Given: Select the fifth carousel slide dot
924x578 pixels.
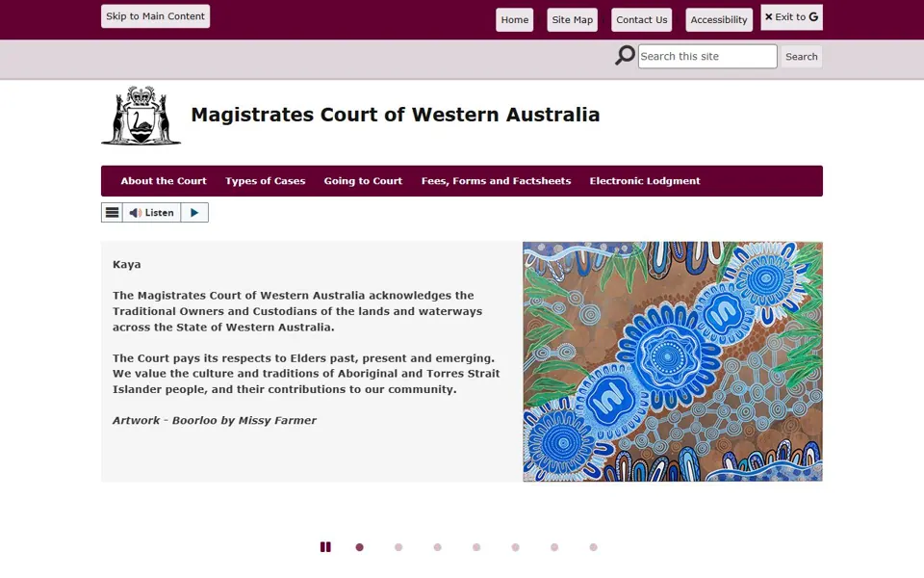Looking at the screenshot, I should pos(515,547).
